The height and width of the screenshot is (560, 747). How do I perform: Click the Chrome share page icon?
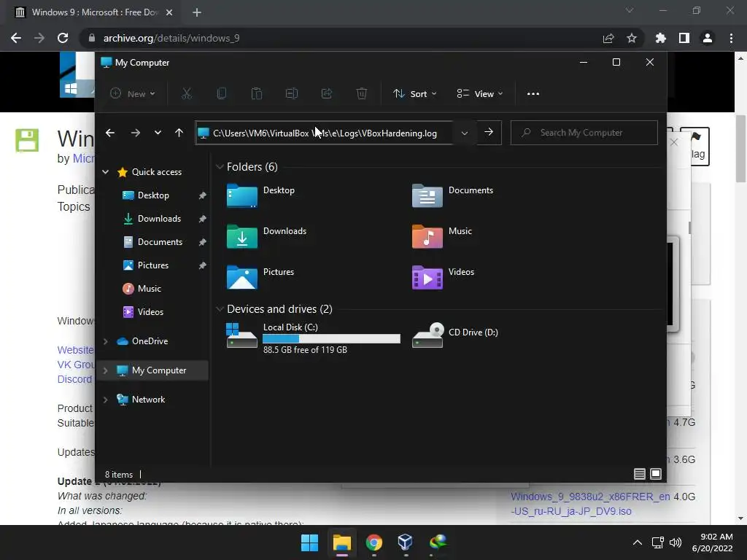(608, 38)
